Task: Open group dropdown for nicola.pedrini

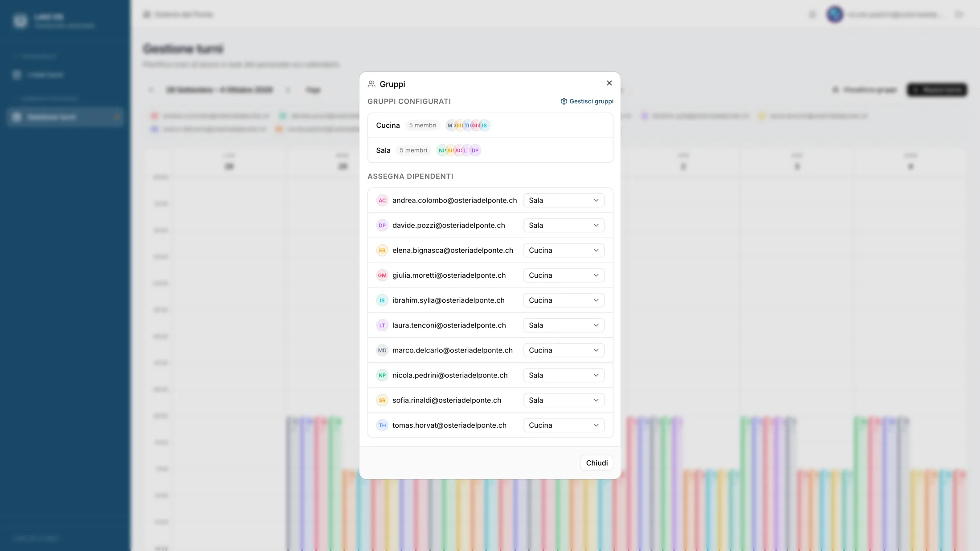Action: click(x=563, y=375)
